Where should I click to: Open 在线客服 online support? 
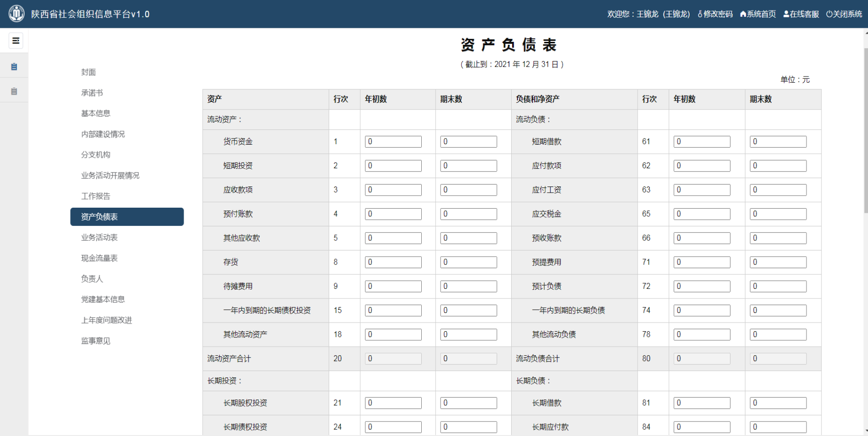point(801,14)
